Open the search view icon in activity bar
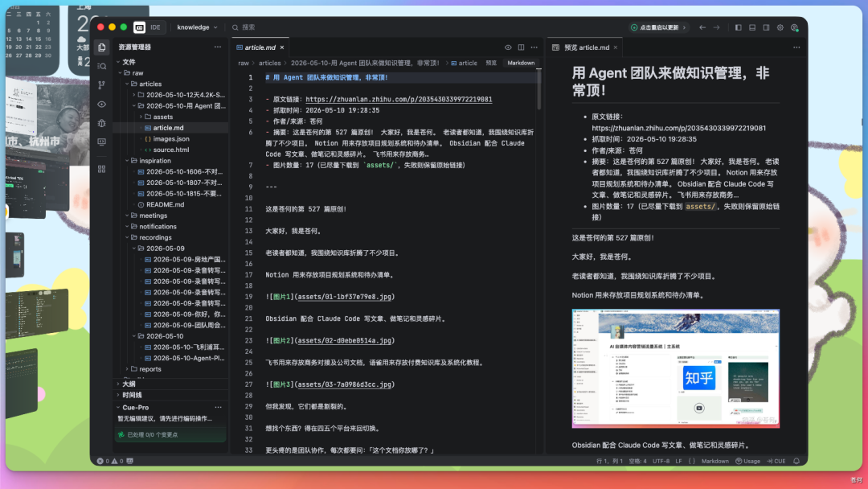The image size is (868, 489). pos(102,66)
